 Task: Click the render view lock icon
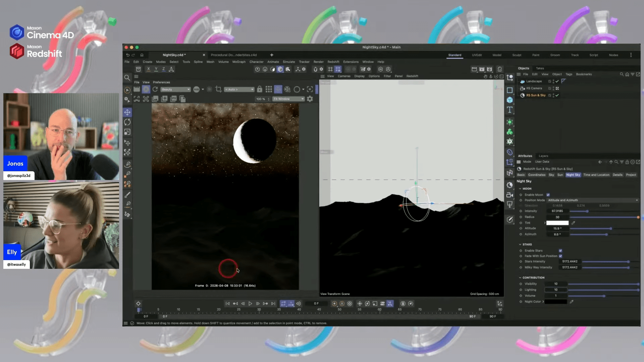tap(259, 89)
